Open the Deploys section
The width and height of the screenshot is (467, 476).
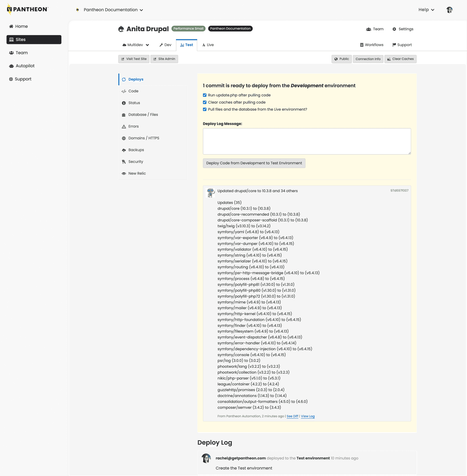[x=136, y=79]
